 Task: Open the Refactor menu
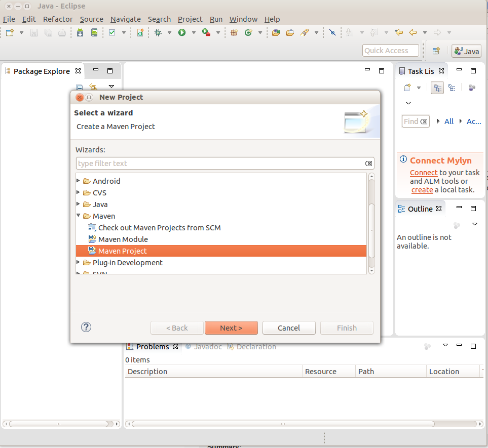click(x=58, y=19)
